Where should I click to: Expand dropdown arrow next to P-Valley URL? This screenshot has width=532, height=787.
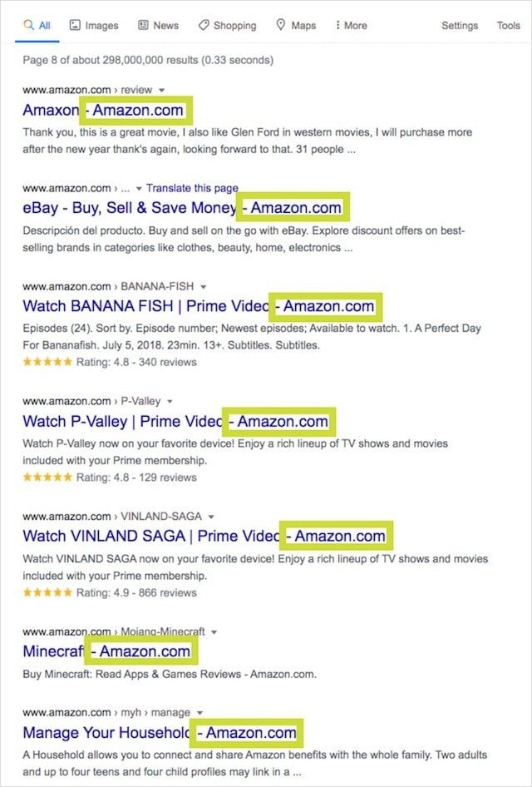coord(170,402)
